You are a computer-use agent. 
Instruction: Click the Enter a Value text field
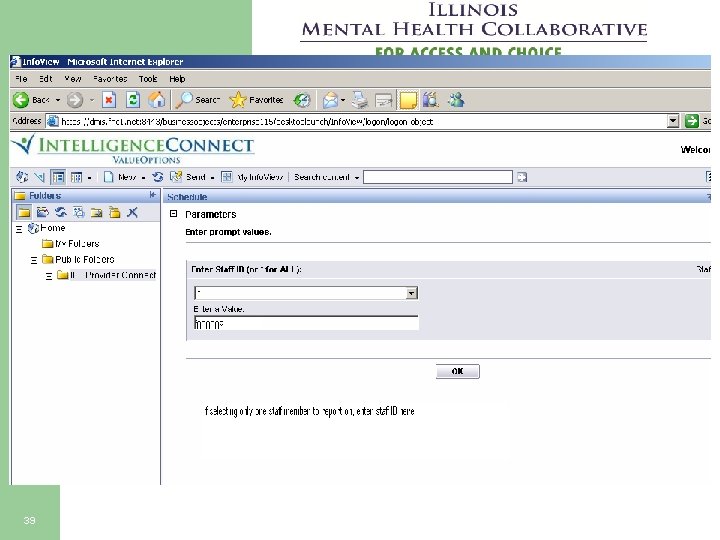tap(306, 323)
